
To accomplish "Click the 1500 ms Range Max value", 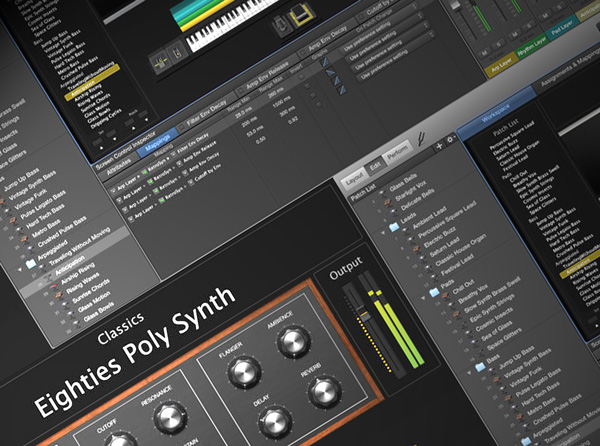I will (x=281, y=103).
